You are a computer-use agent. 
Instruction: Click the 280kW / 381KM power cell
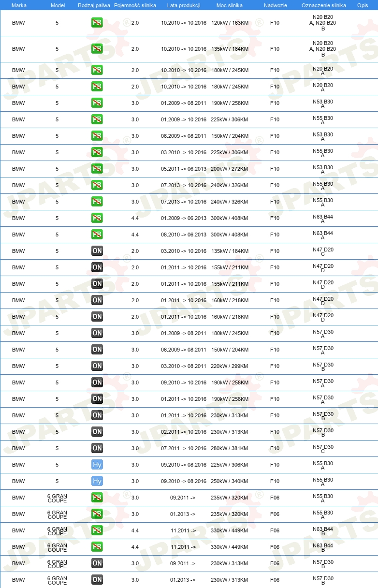pos(230,448)
